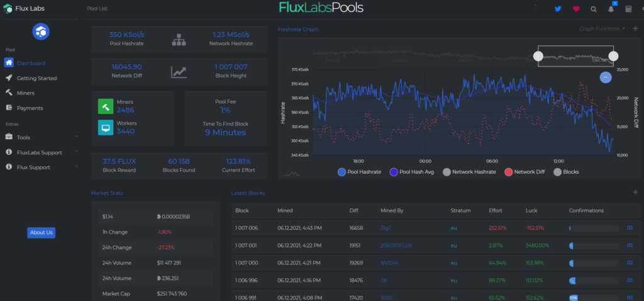The height and width of the screenshot is (301, 644).
Task: Select Payments in the sidebar
Action: pos(30,108)
